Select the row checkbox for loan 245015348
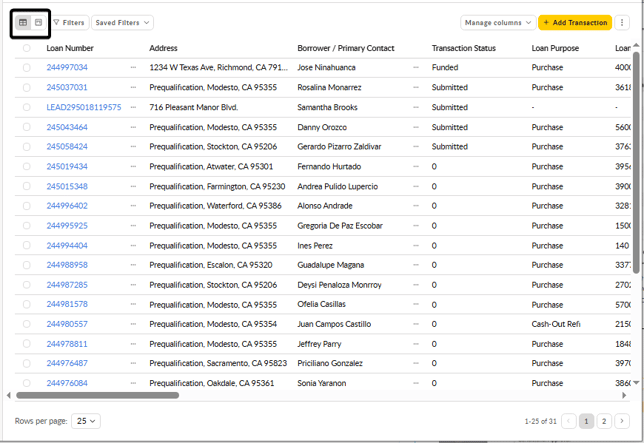644x443 pixels. pos(27,186)
